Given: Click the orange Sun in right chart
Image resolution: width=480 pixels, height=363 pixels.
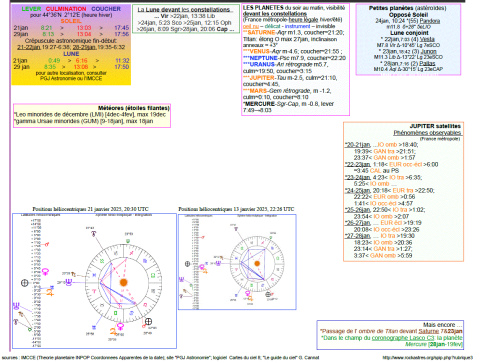Looking at the screenshot, I should click(x=257, y=263).
